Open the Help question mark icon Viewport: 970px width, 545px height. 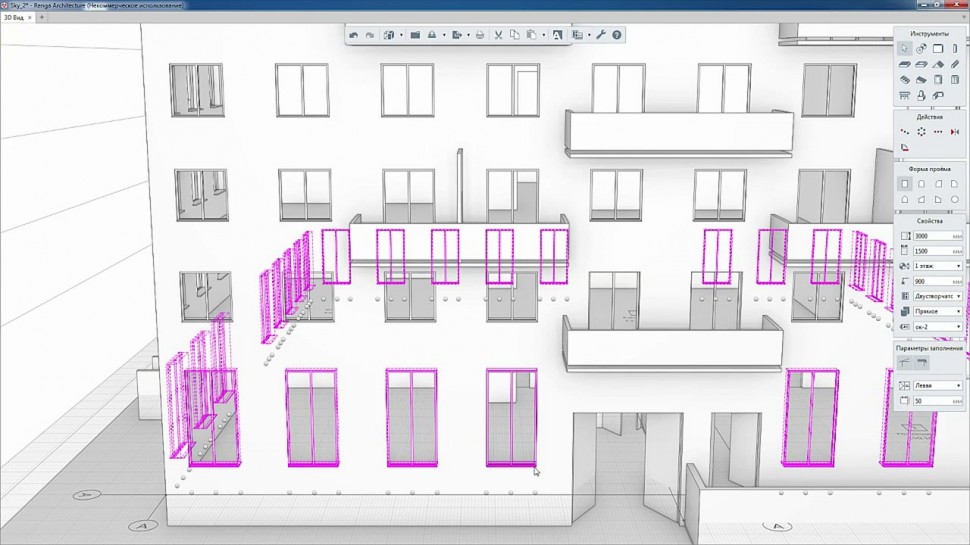tap(617, 35)
